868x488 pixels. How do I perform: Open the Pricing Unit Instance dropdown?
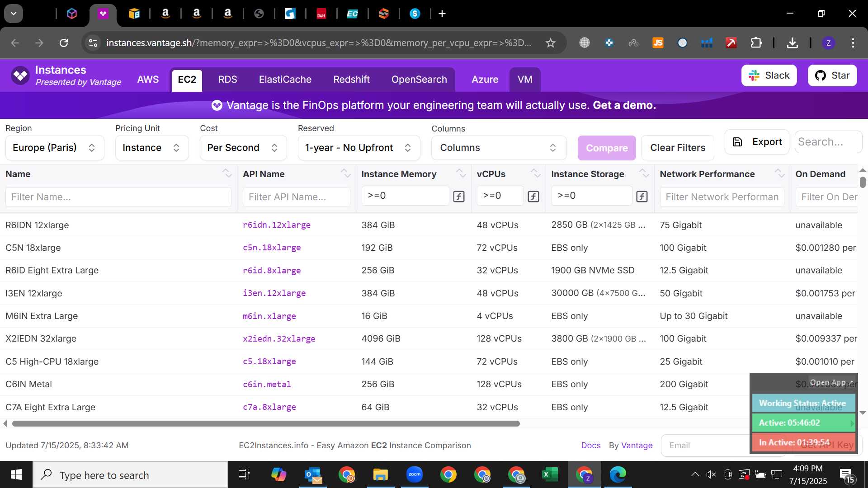152,148
